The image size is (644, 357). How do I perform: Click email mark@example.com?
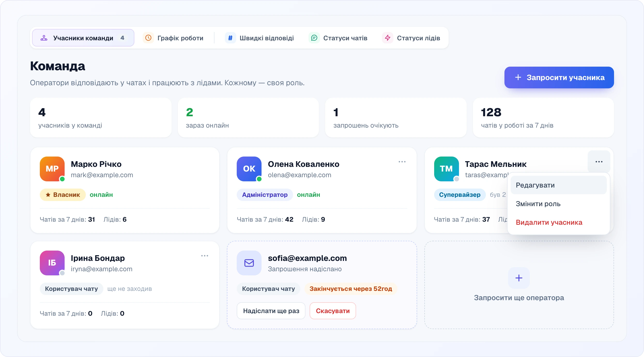[102, 175]
